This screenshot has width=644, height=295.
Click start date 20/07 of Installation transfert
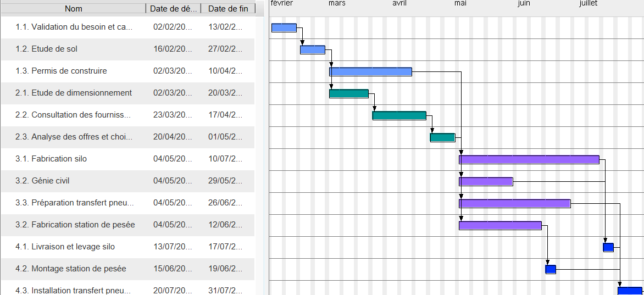[x=173, y=291]
